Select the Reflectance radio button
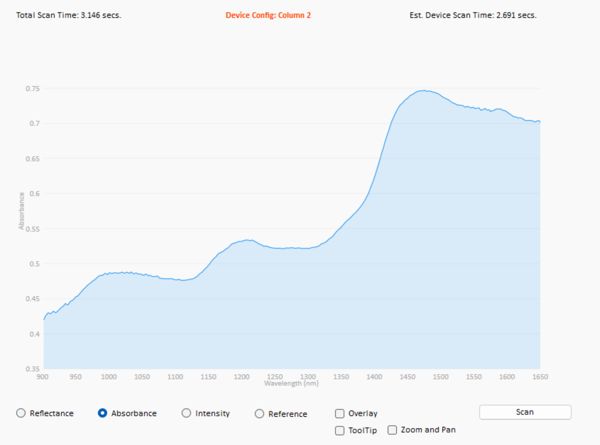The height and width of the screenshot is (445, 600). tap(20, 413)
